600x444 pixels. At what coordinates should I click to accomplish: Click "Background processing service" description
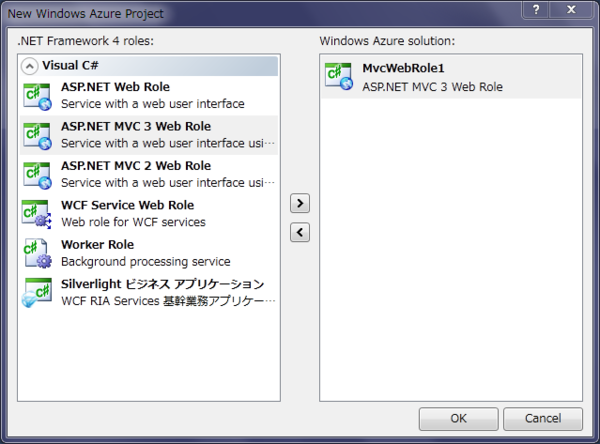(146, 262)
